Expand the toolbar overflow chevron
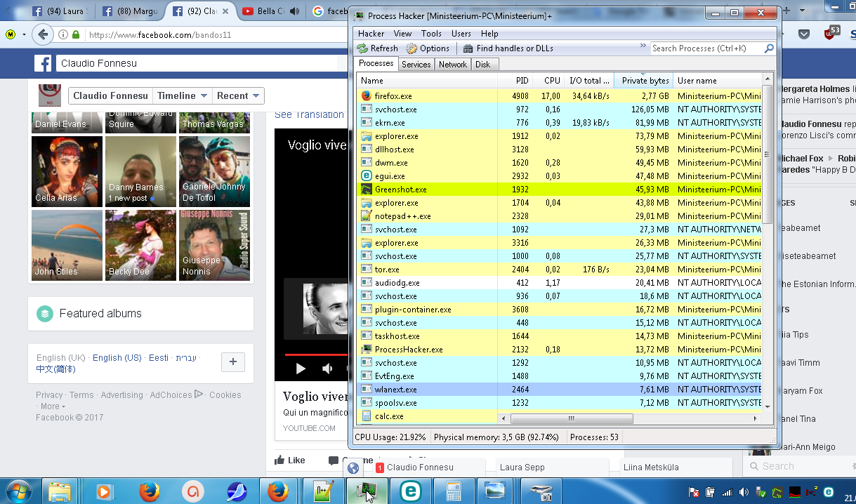Viewport: 856px width, 504px height. [643, 46]
